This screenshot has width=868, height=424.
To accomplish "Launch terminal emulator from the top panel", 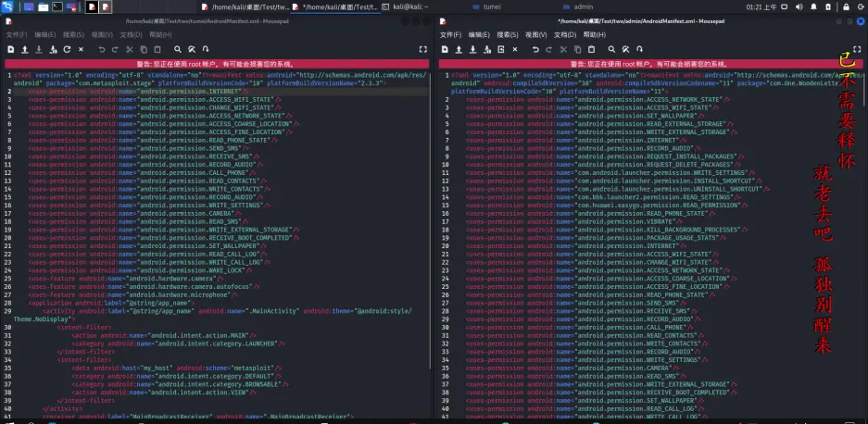I will click(x=57, y=6).
